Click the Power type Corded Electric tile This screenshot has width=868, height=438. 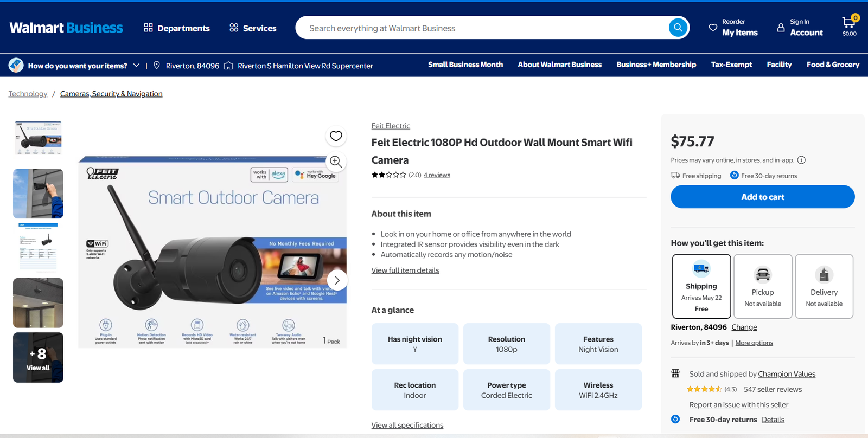[x=507, y=390]
